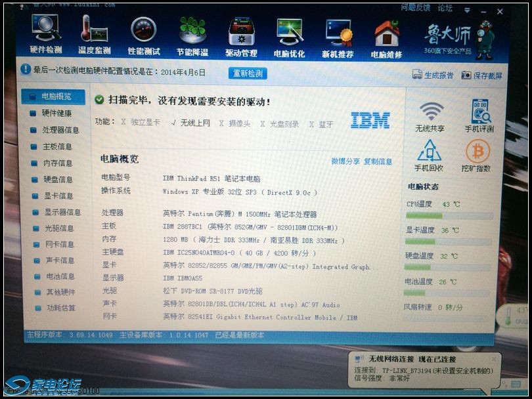The width and height of the screenshot is (532, 399).
Task: Select 处理器信息 in the sidebar
Action: 60,131
